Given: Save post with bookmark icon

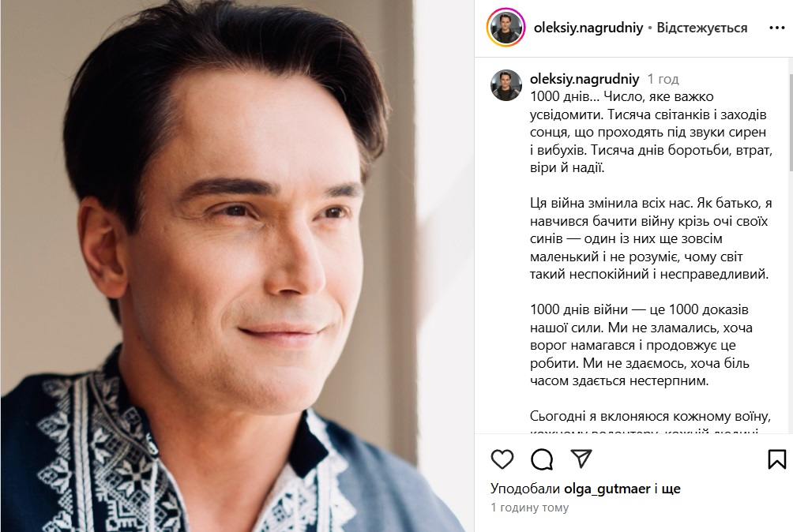Looking at the screenshot, I should [777, 459].
